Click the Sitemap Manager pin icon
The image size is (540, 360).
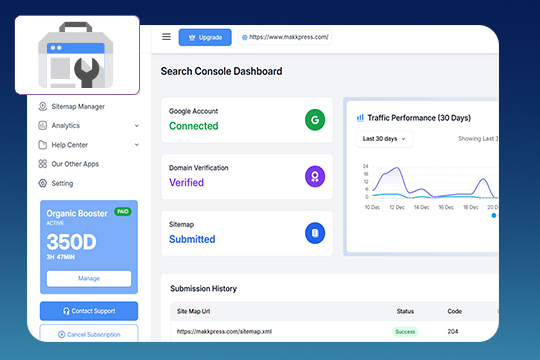click(43, 106)
